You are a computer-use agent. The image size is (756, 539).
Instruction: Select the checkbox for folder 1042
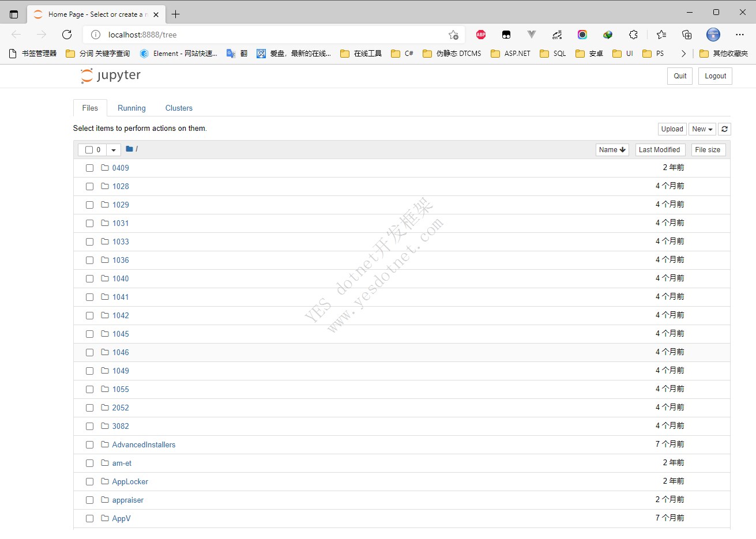click(89, 316)
